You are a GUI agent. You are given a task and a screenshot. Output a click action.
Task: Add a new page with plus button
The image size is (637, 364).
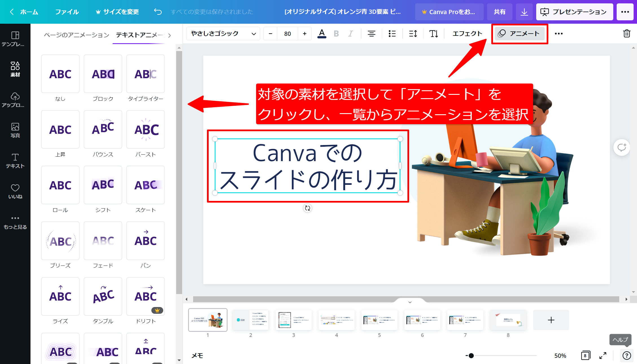point(551,320)
